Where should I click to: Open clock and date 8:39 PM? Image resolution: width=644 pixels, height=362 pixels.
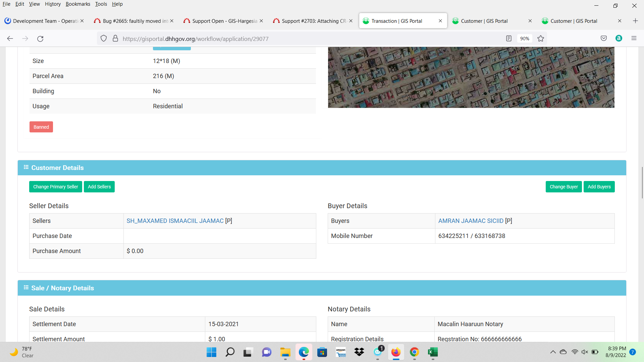tap(615, 352)
